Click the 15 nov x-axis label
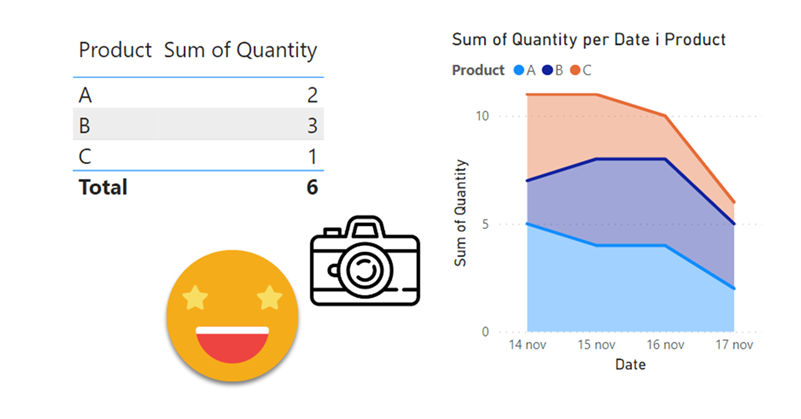801x419 pixels. 596,345
